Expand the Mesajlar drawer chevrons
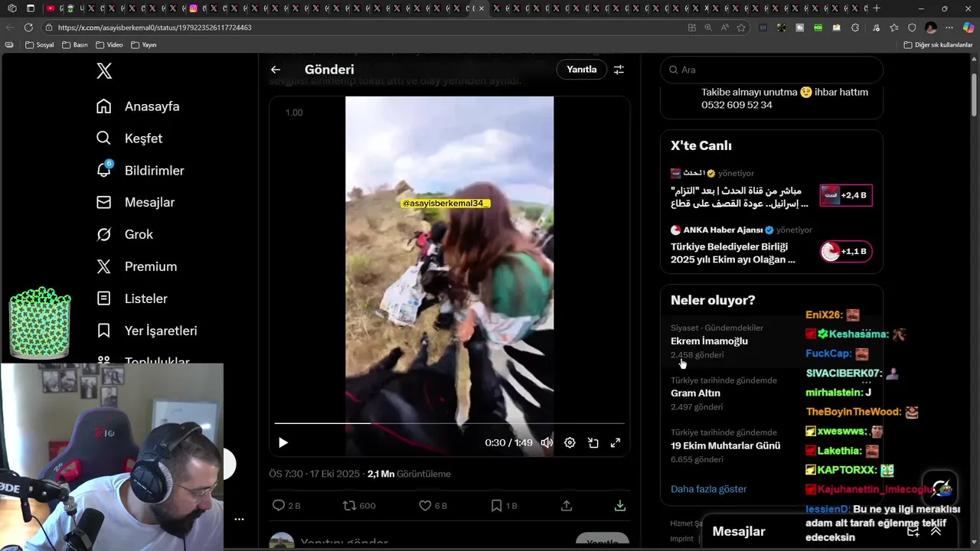Screen dimensions: 980x551 click(936, 531)
